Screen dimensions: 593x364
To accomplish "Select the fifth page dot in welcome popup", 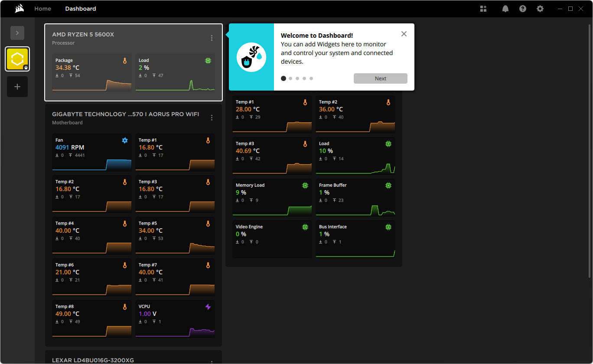I will click(311, 78).
